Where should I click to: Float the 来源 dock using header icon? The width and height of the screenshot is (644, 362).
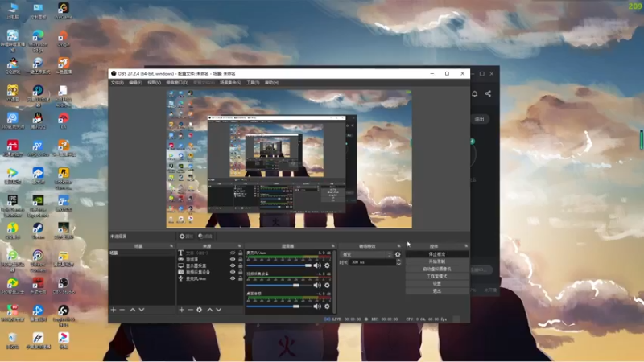point(239,246)
